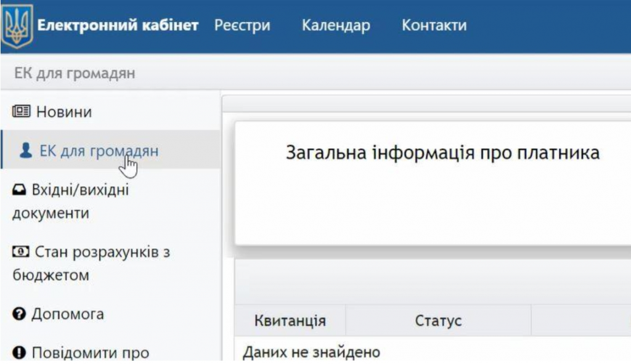631x364 pixels.
Task: Click the inbox tray icon beside Вхідні/вихідні документи
Action: pos(19,190)
